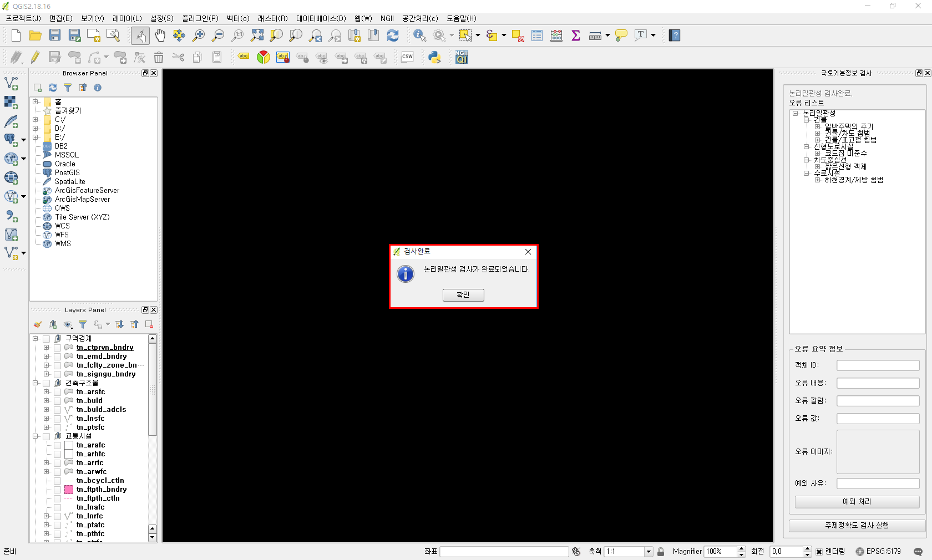Viewport: 932px width, 560px height.
Task: Toggle visibility checkbox for tn_buld layer
Action: pos(57,401)
